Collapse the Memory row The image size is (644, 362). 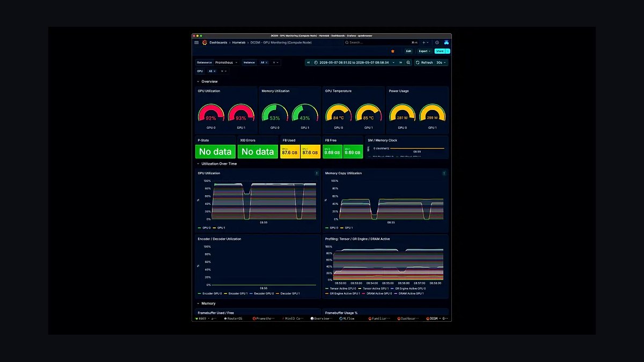pos(206,304)
